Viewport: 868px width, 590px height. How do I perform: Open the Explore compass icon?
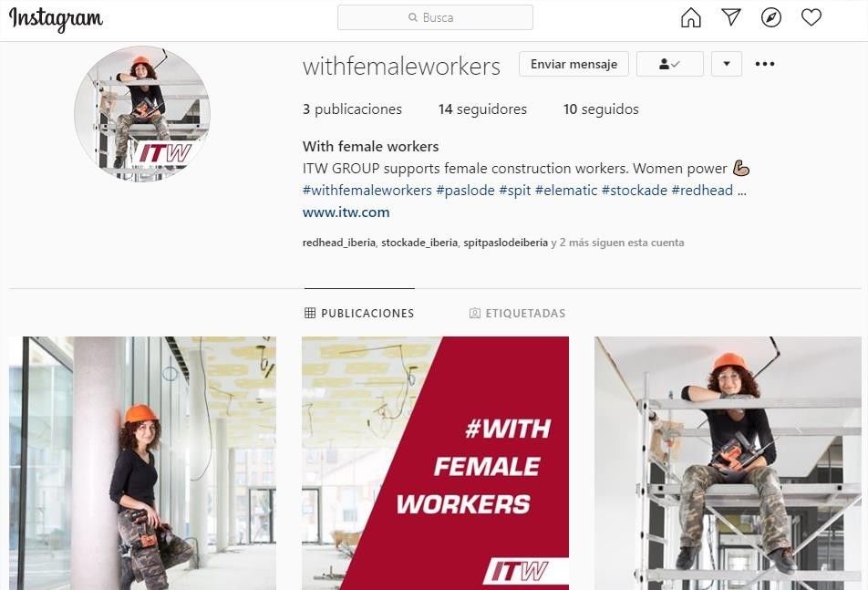coord(771,17)
